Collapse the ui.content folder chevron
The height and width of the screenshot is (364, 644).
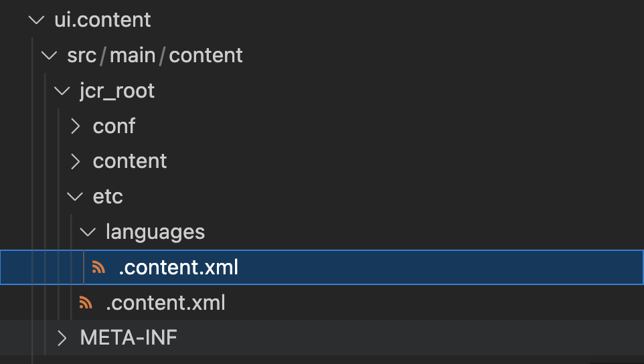pos(35,20)
